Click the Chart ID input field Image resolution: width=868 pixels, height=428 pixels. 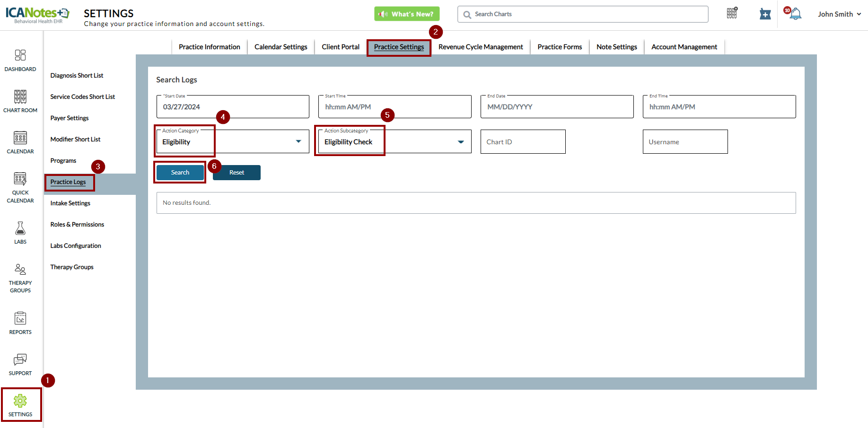[x=523, y=142]
